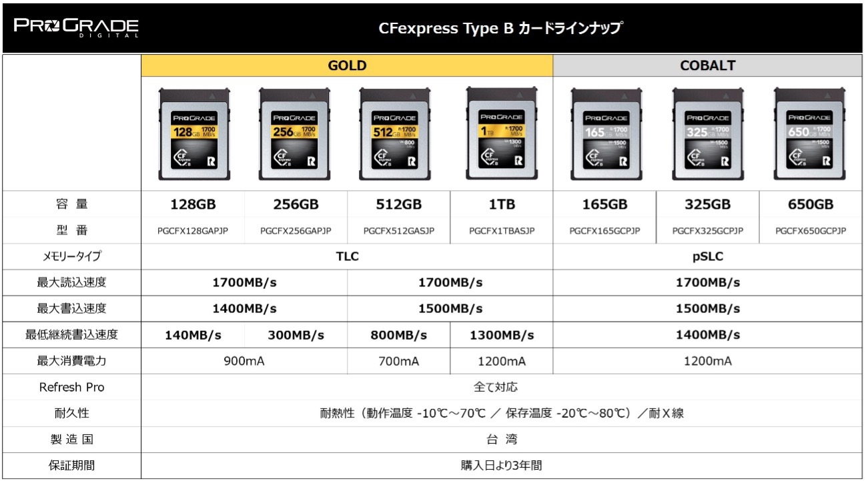
Task: Open the GOLD 128GB card image
Action: (193, 135)
